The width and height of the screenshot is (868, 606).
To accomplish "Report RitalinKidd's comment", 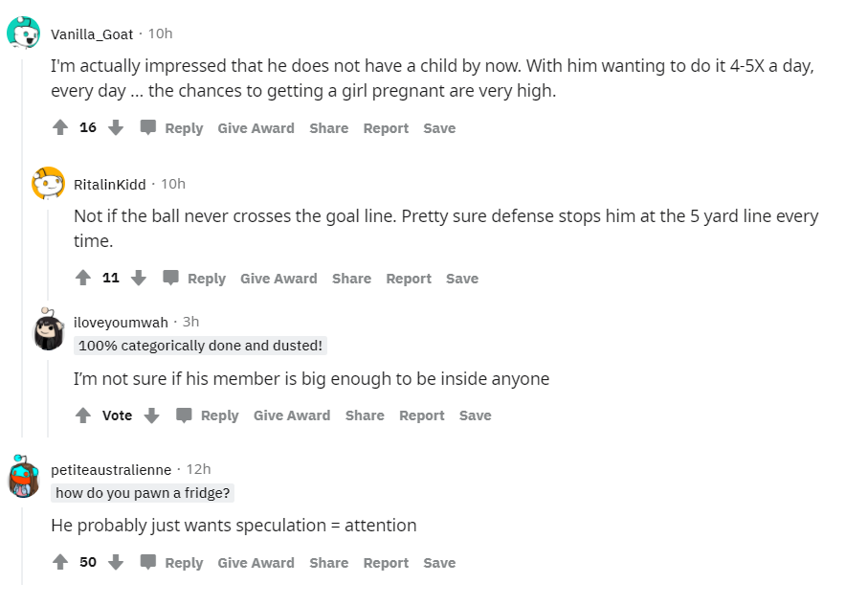I will point(409,278).
